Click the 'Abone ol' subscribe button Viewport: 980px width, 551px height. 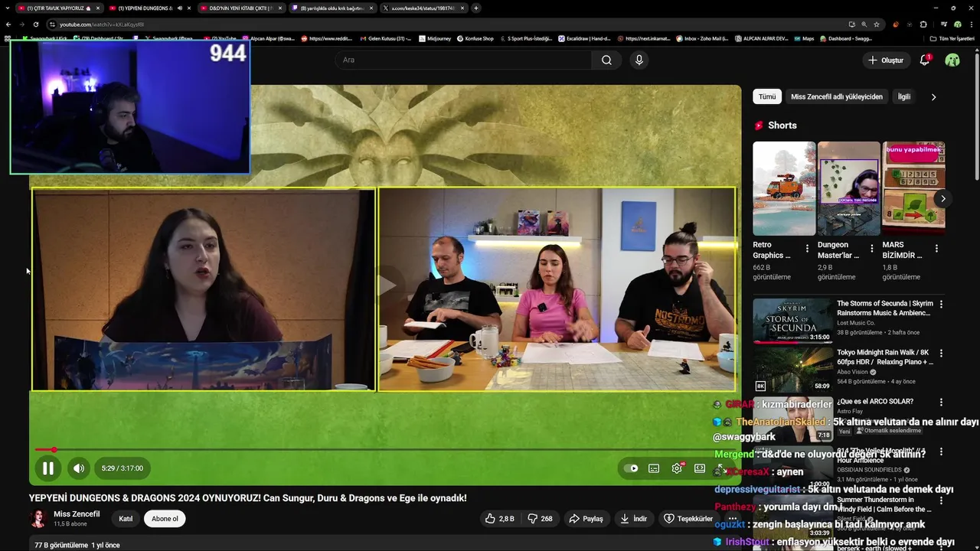165,519
